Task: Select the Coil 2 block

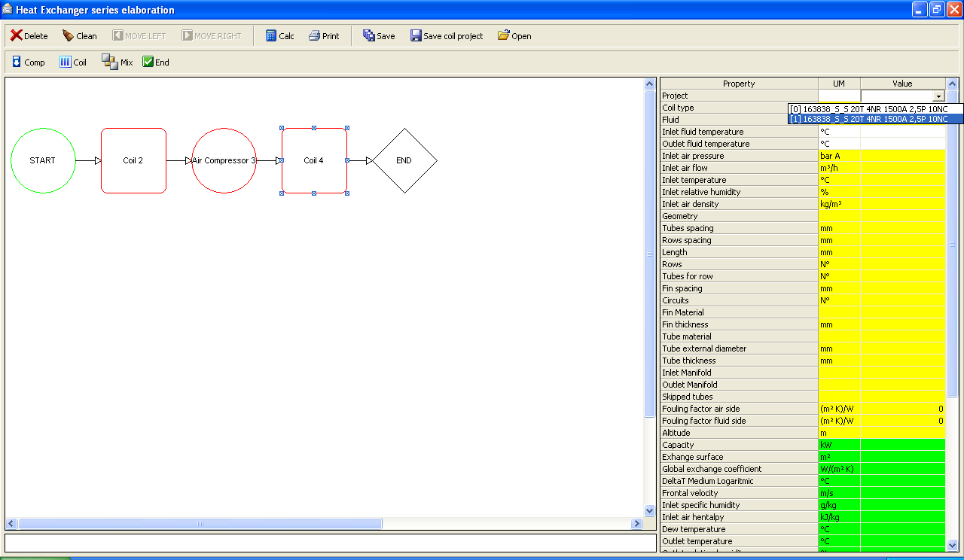Action: (x=133, y=160)
